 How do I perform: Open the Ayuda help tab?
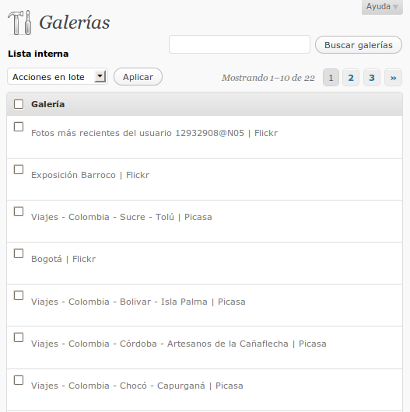coord(382,7)
